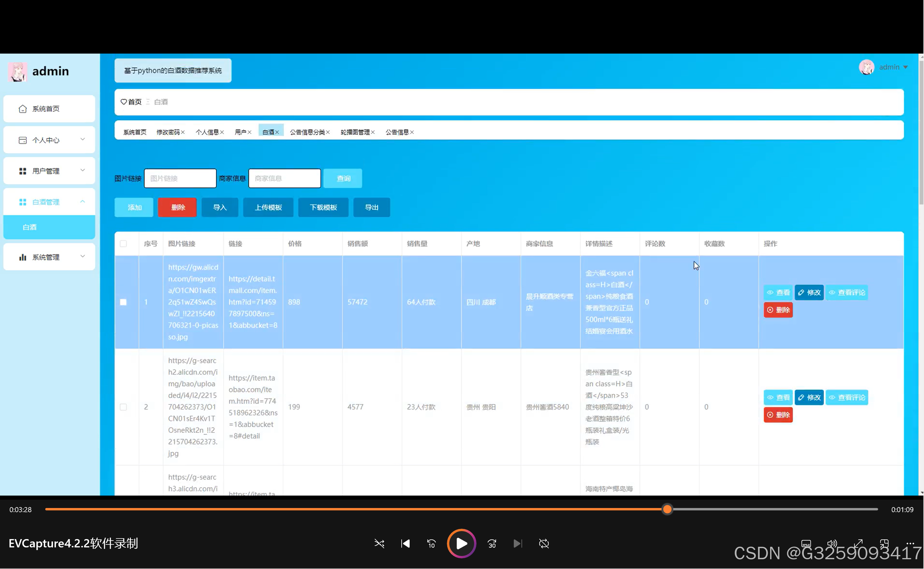Click the red 删除 batch delete button
Screen dimensions: 924x569
[x=177, y=207]
